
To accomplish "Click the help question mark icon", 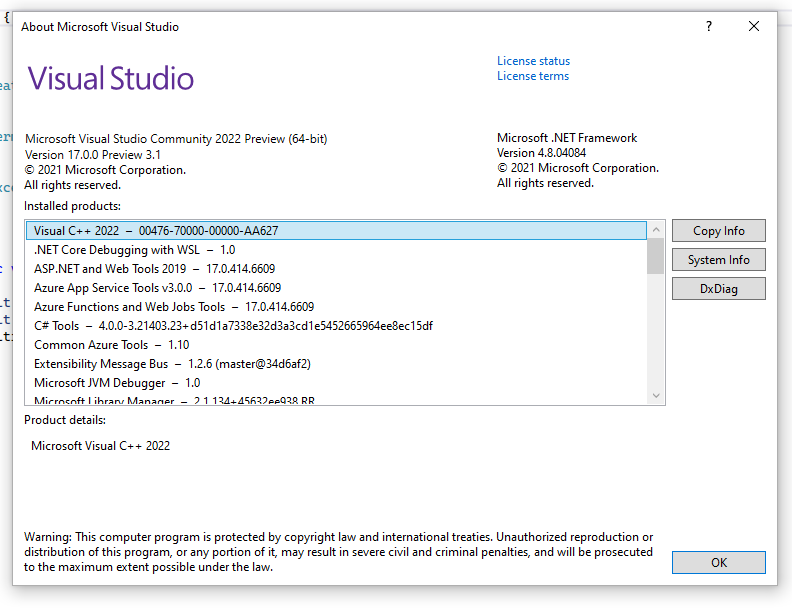I will click(x=709, y=26).
